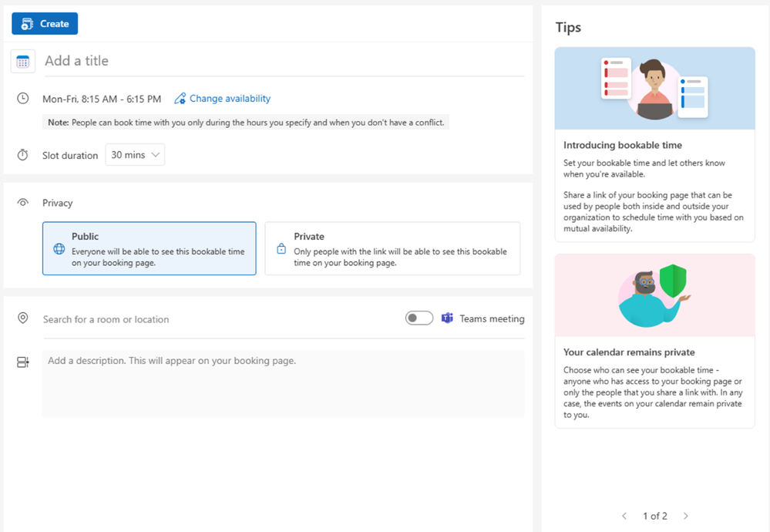Select the Private privacy option
This screenshot has width=770, height=532.
[x=392, y=248]
